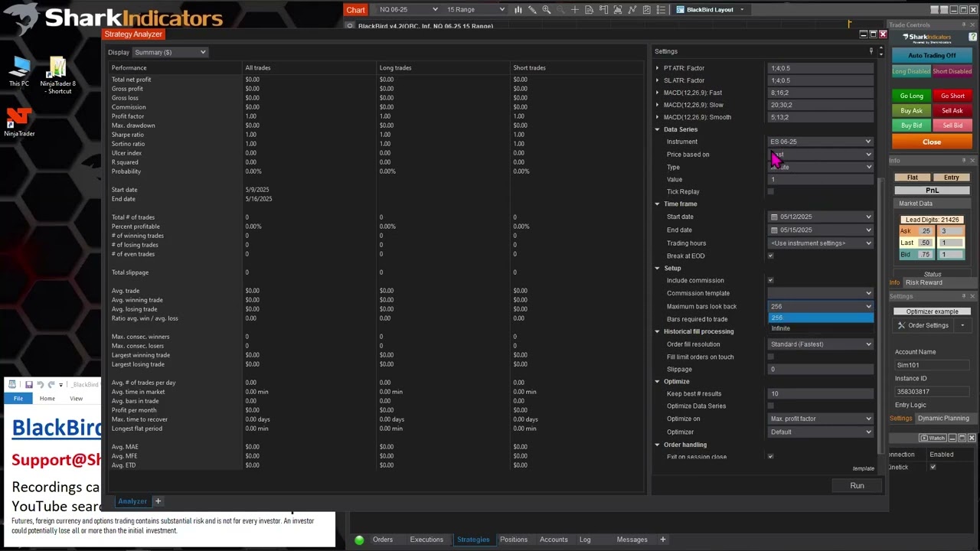The height and width of the screenshot is (551, 980).
Task: Open the Trading hours dropdown
Action: click(821, 243)
